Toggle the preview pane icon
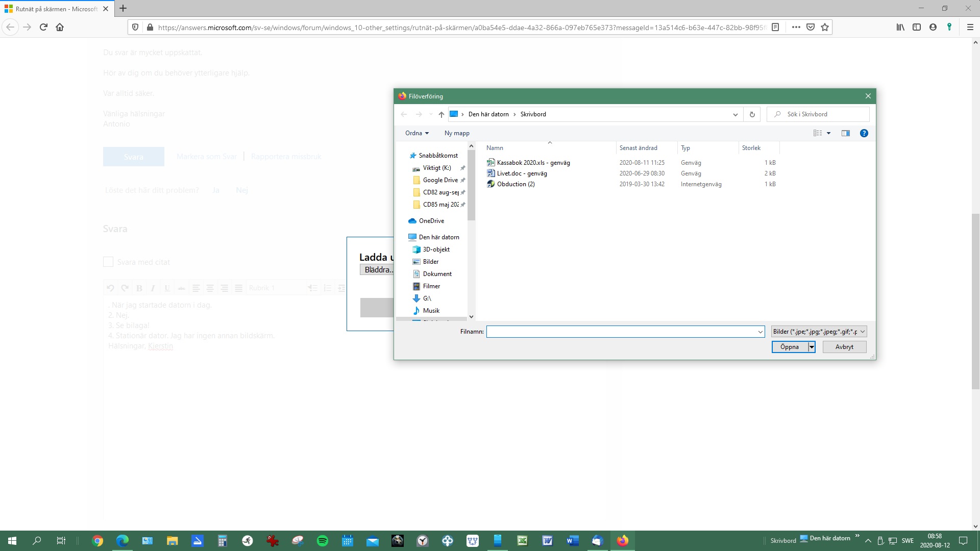The image size is (980, 551). click(846, 133)
